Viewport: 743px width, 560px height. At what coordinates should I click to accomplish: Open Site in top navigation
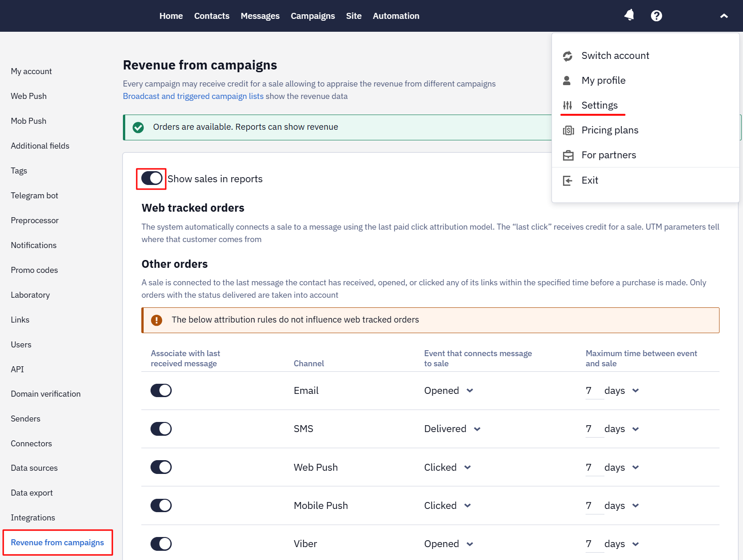click(x=354, y=16)
